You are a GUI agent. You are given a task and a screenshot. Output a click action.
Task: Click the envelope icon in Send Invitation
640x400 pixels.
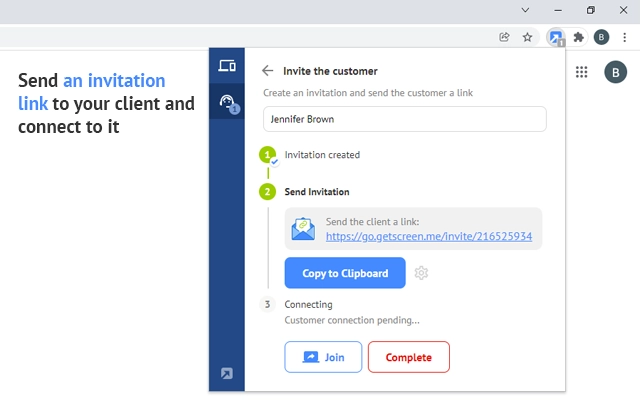[303, 229]
